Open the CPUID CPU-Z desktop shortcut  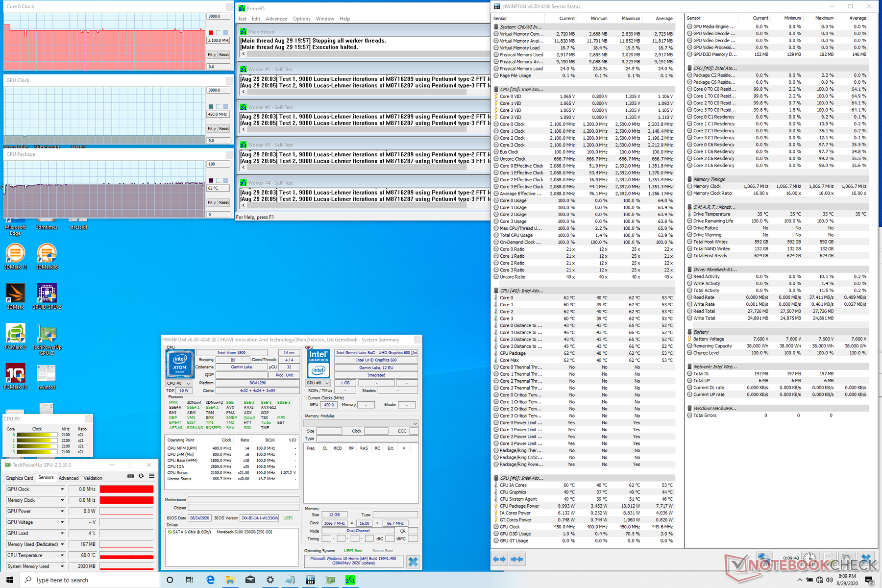tap(47, 297)
